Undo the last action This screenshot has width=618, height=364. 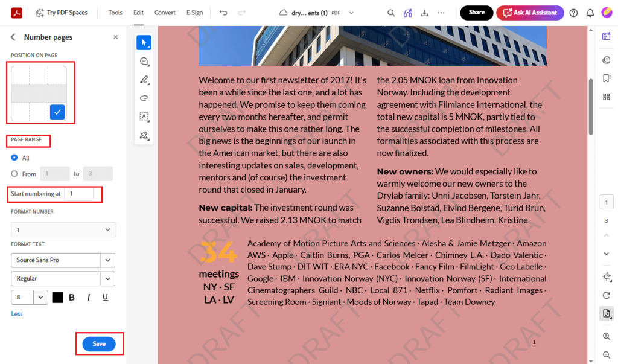tap(223, 13)
